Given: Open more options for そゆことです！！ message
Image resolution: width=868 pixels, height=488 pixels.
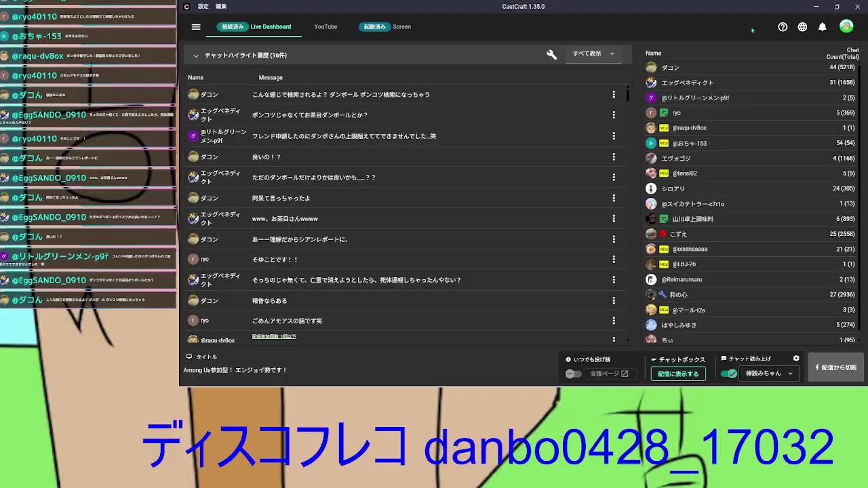Looking at the screenshot, I should pyautogui.click(x=614, y=260).
